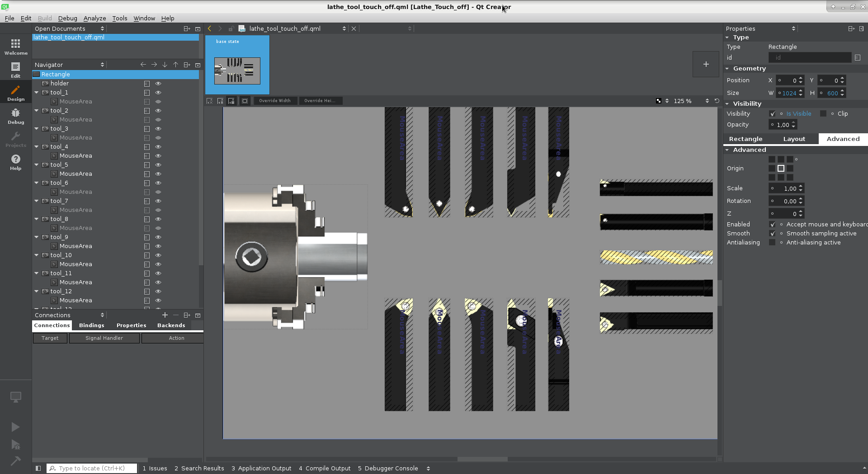This screenshot has width=868, height=474.
Task: Add a new connection
Action: [165, 315]
